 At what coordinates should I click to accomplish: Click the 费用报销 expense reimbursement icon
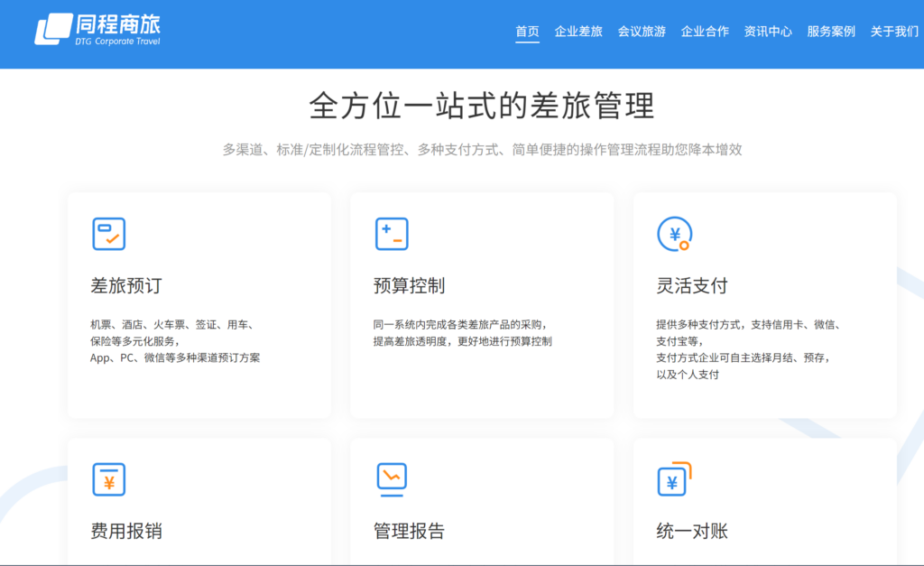pos(109,479)
